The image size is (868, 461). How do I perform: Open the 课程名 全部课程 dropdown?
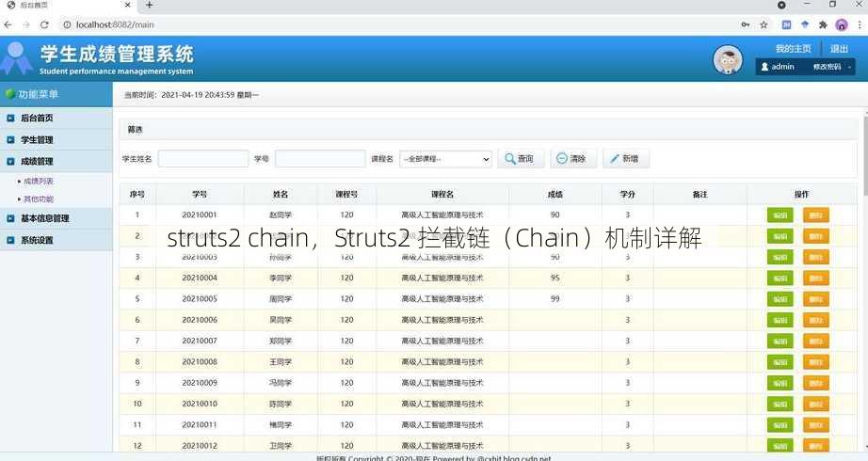445,159
